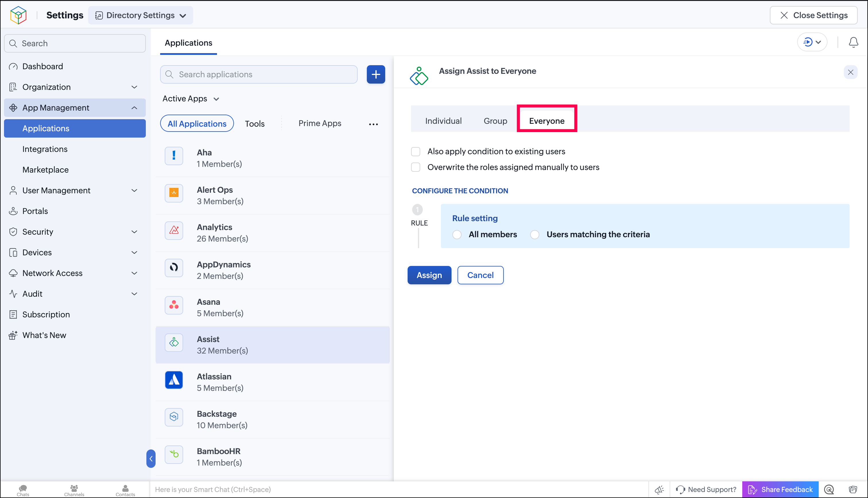This screenshot has height=498, width=868.
Task: Focus the sidebar Search field
Action: point(75,43)
